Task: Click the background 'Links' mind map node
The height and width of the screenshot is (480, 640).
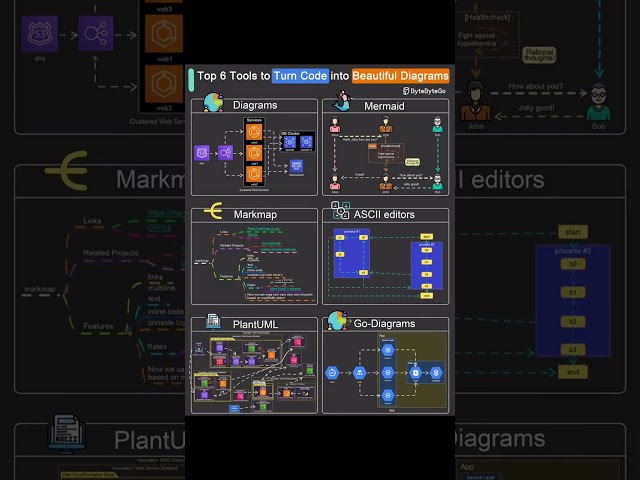Action: (92, 221)
